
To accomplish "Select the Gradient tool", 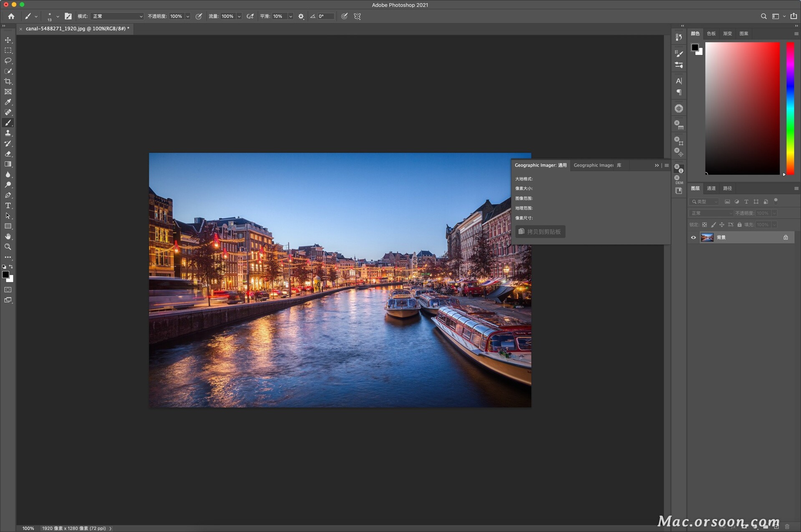I will coord(8,164).
